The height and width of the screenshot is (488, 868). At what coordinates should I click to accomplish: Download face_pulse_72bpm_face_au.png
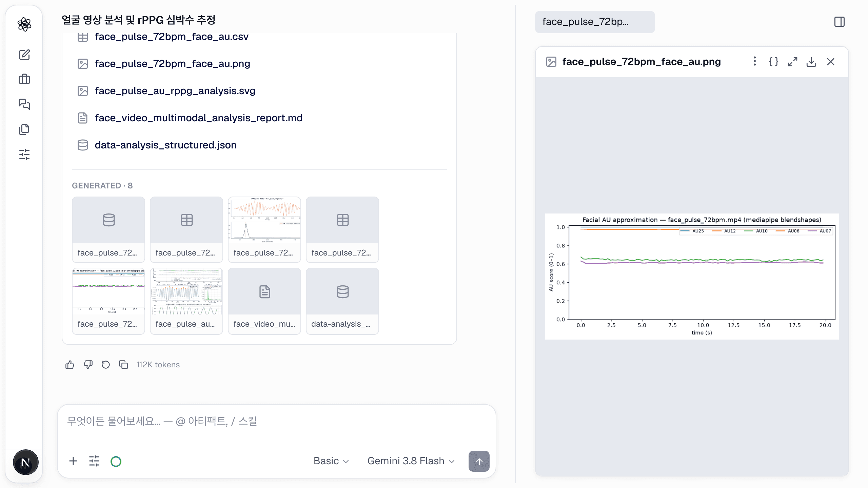pyautogui.click(x=811, y=62)
